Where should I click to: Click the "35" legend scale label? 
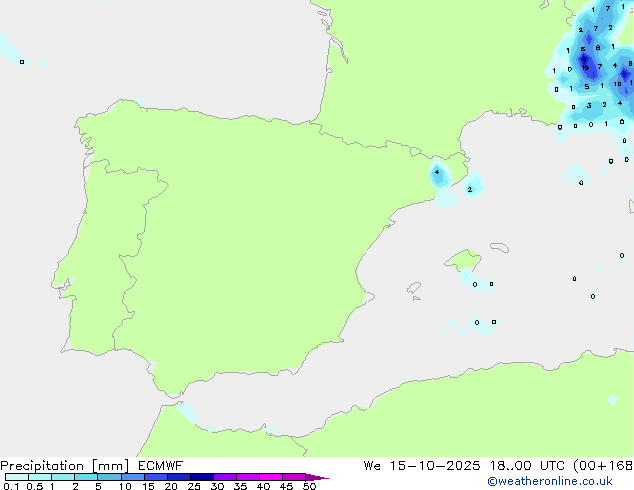(x=240, y=486)
